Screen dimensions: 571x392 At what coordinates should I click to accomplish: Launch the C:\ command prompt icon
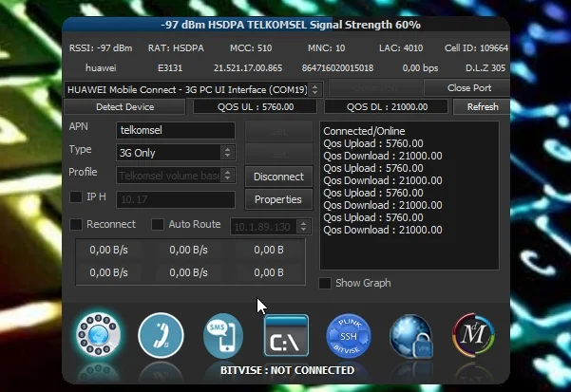pos(286,336)
